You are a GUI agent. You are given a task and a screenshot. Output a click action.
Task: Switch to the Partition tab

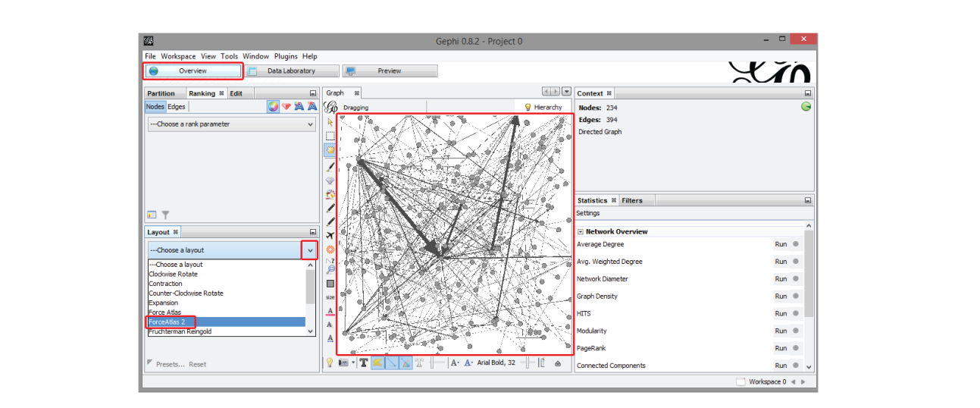[x=161, y=93]
